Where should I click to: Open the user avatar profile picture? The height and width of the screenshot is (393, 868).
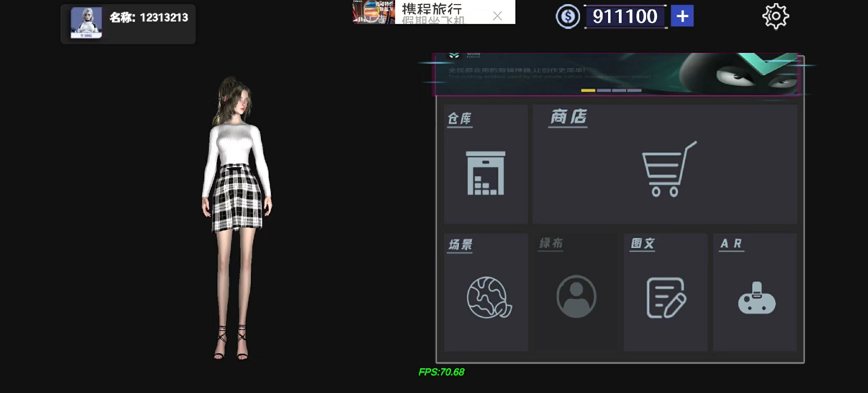(x=86, y=23)
